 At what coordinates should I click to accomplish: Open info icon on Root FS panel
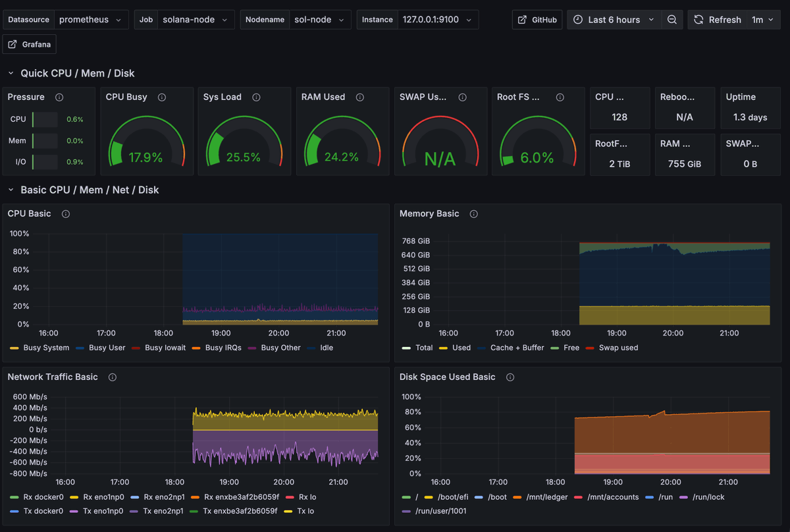[x=560, y=97]
